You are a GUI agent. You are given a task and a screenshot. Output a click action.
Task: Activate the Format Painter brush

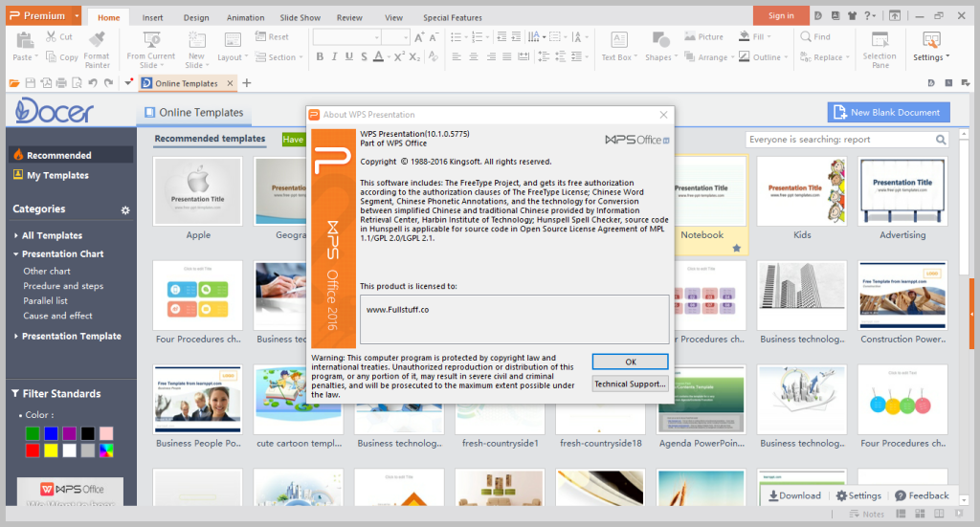97,39
